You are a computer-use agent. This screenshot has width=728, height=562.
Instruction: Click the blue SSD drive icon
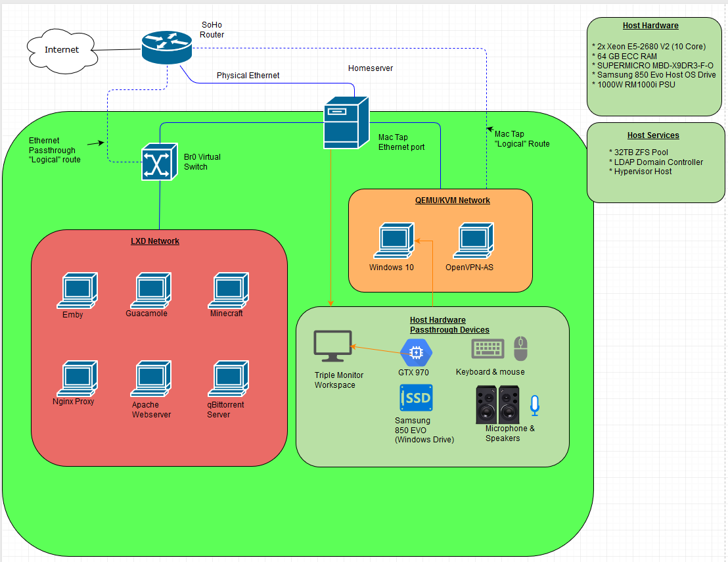[416, 398]
